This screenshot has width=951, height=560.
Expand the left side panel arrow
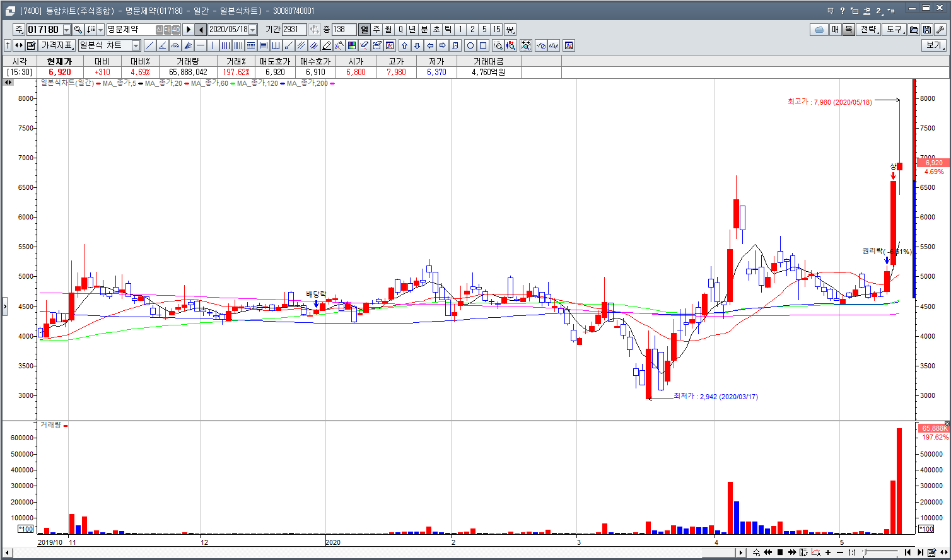tap(5, 306)
